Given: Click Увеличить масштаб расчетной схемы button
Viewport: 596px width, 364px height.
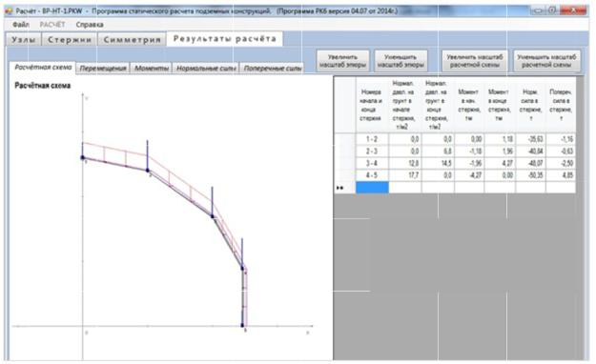Looking at the screenshot, I should coord(474,61).
